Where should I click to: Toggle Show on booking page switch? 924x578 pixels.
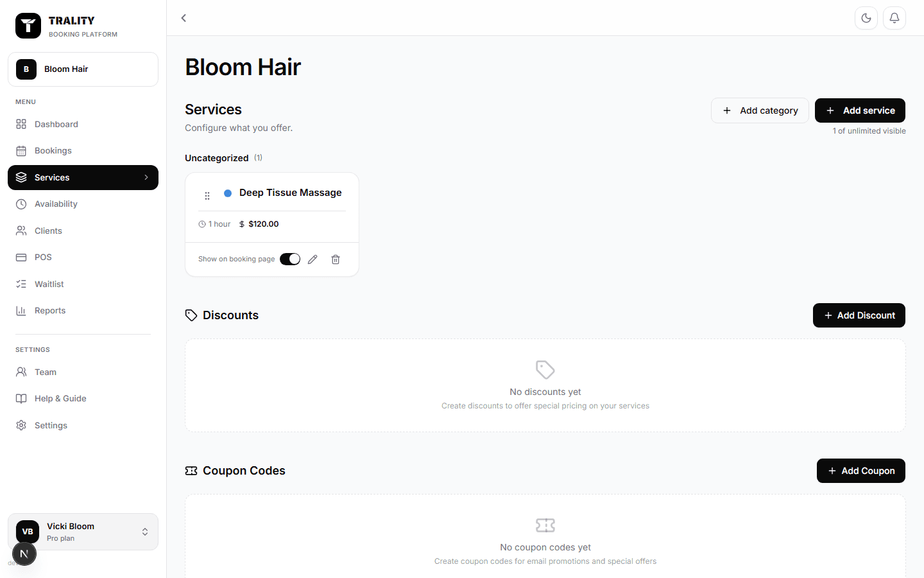click(290, 259)
